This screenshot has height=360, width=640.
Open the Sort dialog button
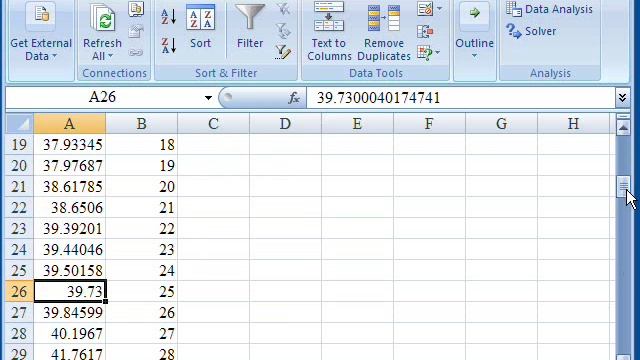pos(200,27)
